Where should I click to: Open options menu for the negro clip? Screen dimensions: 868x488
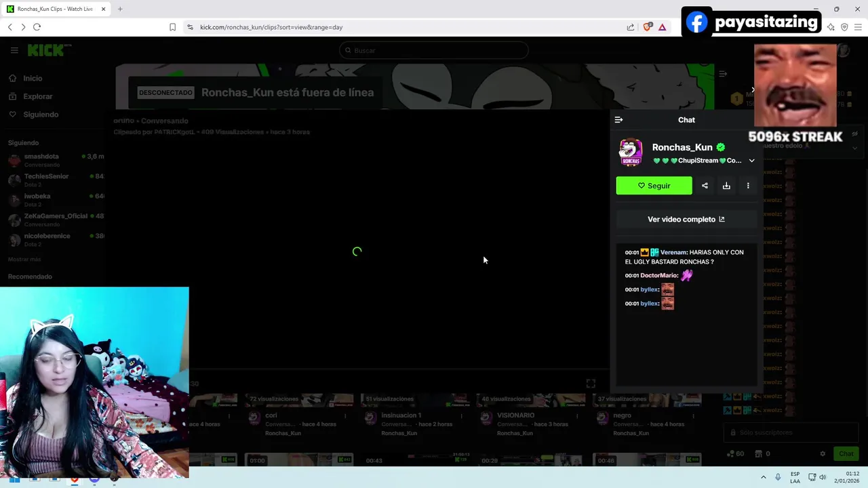693,415
